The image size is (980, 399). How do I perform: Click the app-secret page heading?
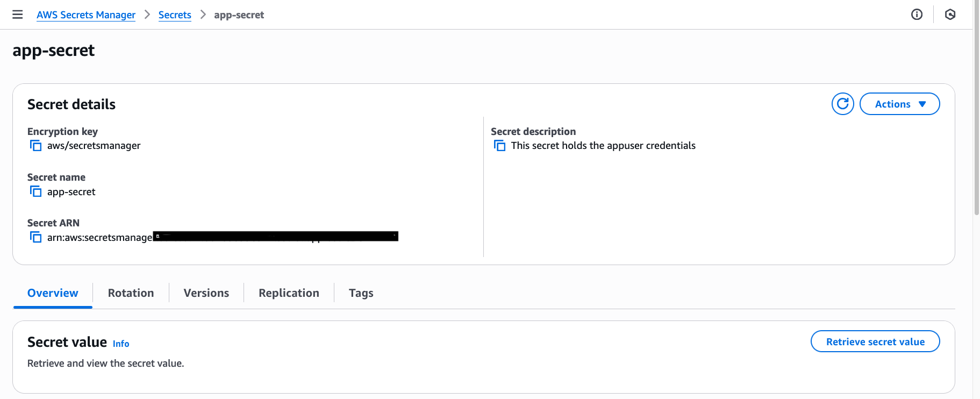point(54,51)
